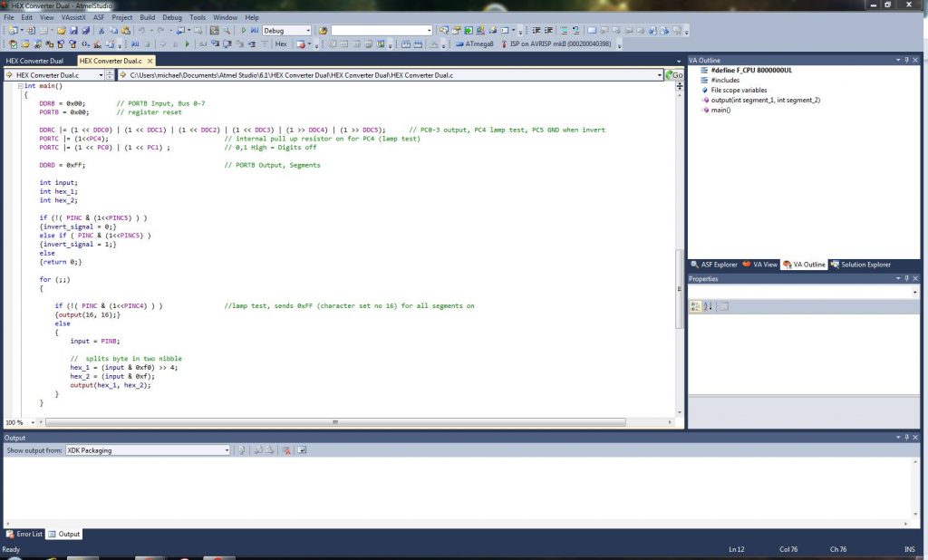Click the ATmega8 device chip button

pos(476,43)
